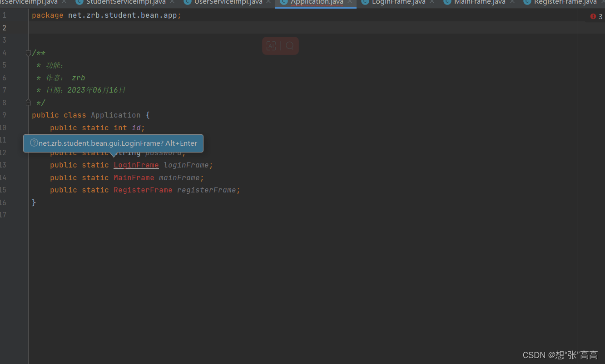
Task: Click the package name net.zrb.student.bean.app
Action: click(x=123, y=16)
